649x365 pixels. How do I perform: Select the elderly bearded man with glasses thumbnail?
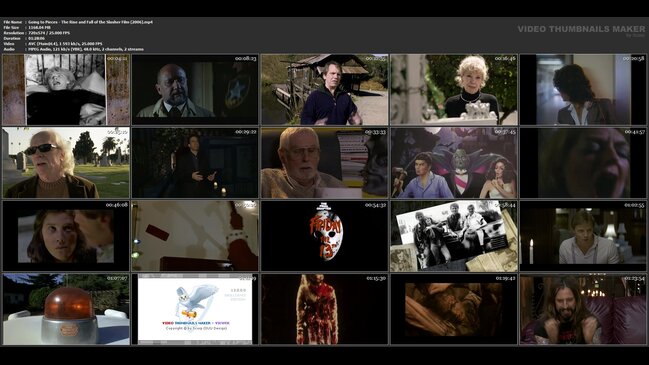(x=324, y=163)
